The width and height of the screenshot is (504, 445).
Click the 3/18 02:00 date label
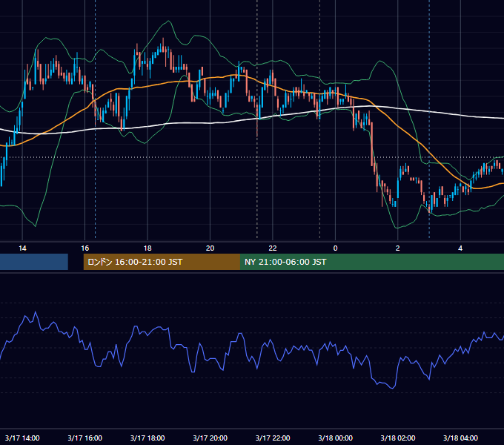397,438
